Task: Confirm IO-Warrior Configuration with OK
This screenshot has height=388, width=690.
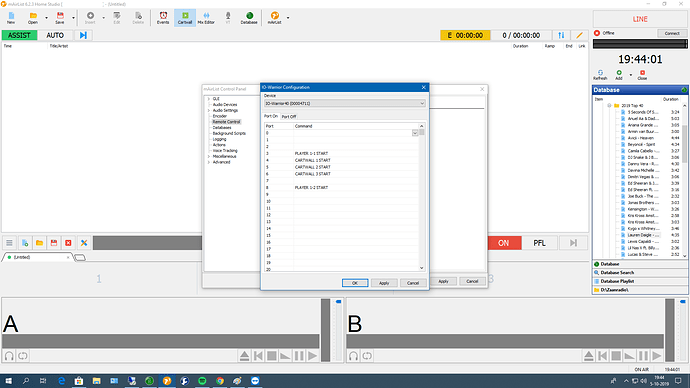Action: point(355,283)
